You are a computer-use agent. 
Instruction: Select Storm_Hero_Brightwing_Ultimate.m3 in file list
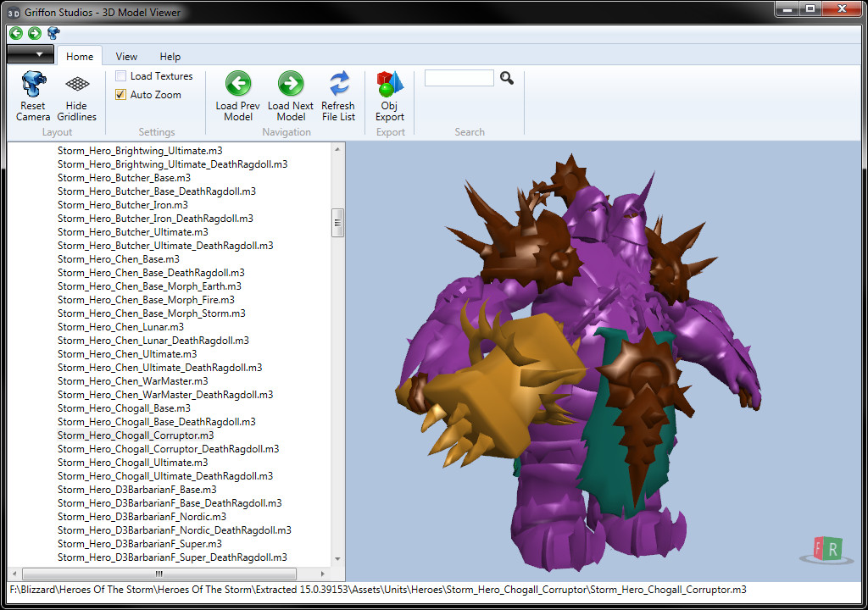[140, 151]
